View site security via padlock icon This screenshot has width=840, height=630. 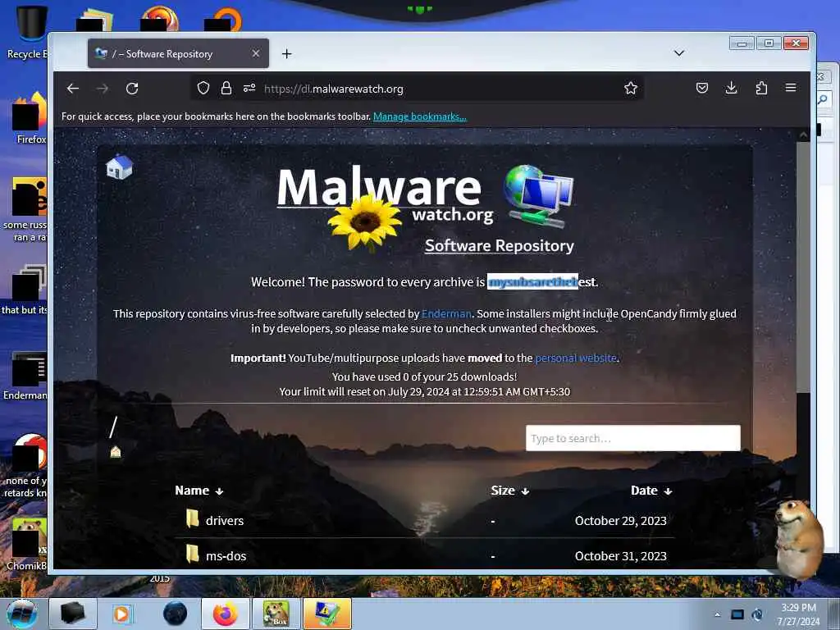click(226, 89)
